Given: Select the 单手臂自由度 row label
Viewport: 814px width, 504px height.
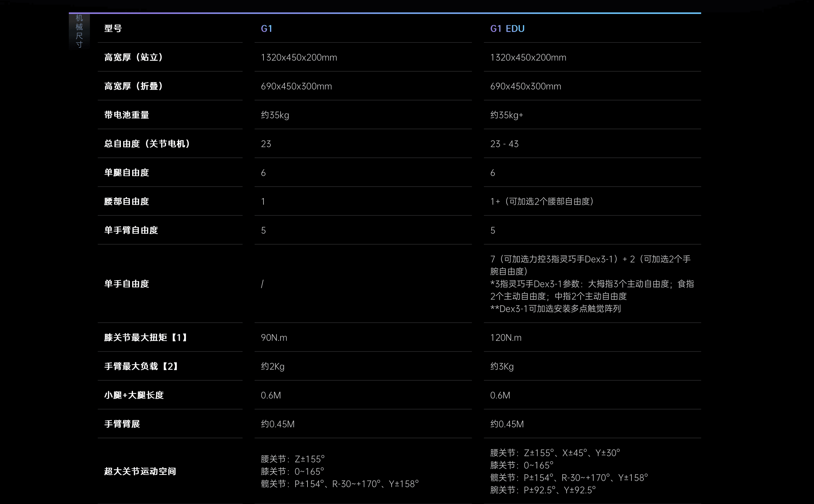Looking at the screenshot, I should coord(131,230).
